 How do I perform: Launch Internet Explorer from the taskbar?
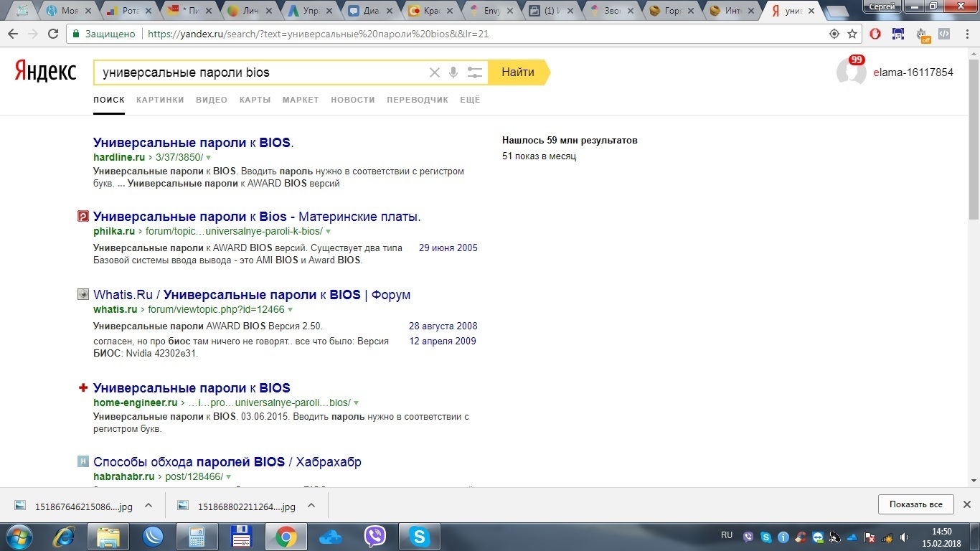point(64,536)
